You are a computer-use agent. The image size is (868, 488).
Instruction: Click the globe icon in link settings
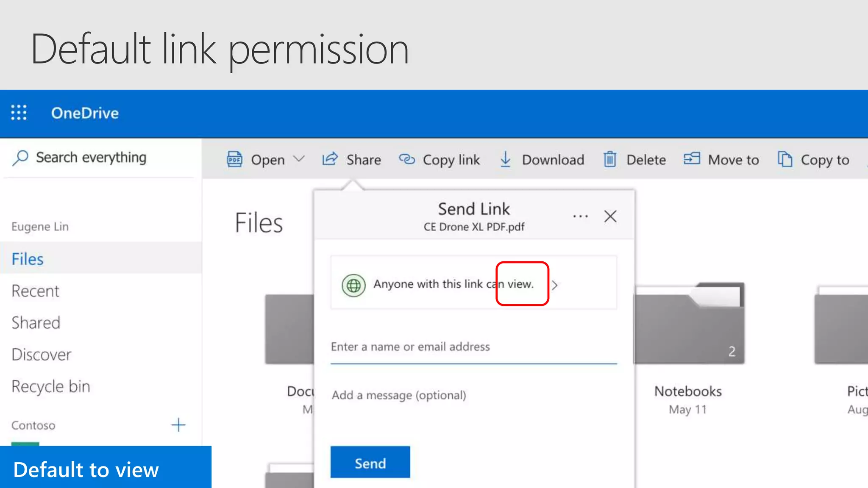[353, 285]
